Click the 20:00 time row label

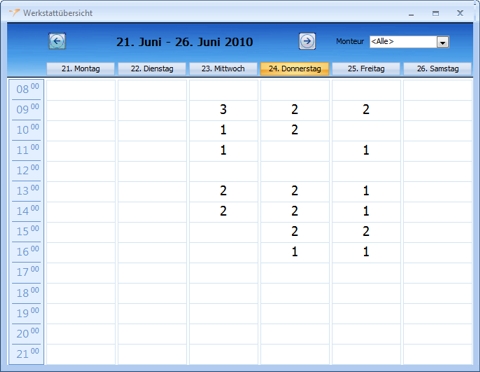(27, 334)
